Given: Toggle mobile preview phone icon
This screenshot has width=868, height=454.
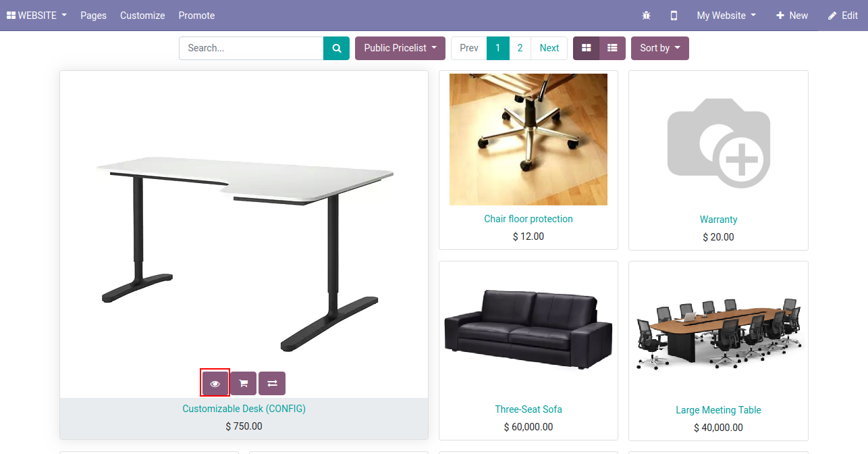Looking at the screenshot, I should (674, 16).
